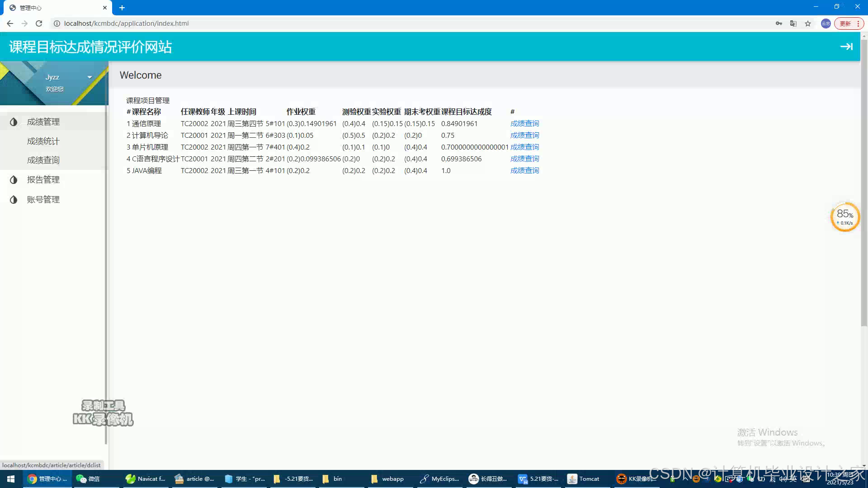Open 成绩查询 link for JAVA编程

pos(524,171)
